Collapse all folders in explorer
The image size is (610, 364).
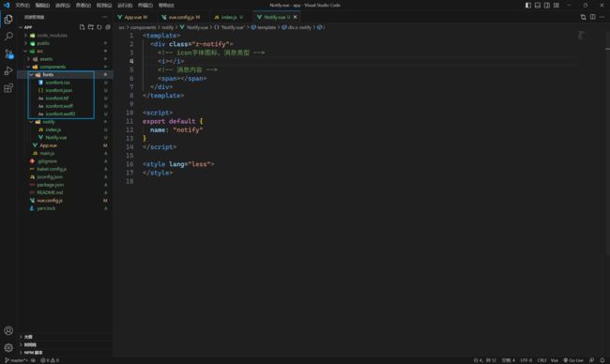click(x=108, y=27)
